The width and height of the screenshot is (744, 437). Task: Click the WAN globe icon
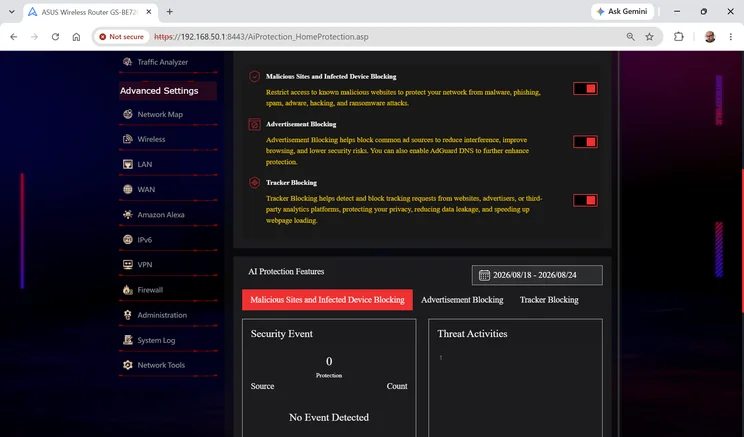click(128, 189)
